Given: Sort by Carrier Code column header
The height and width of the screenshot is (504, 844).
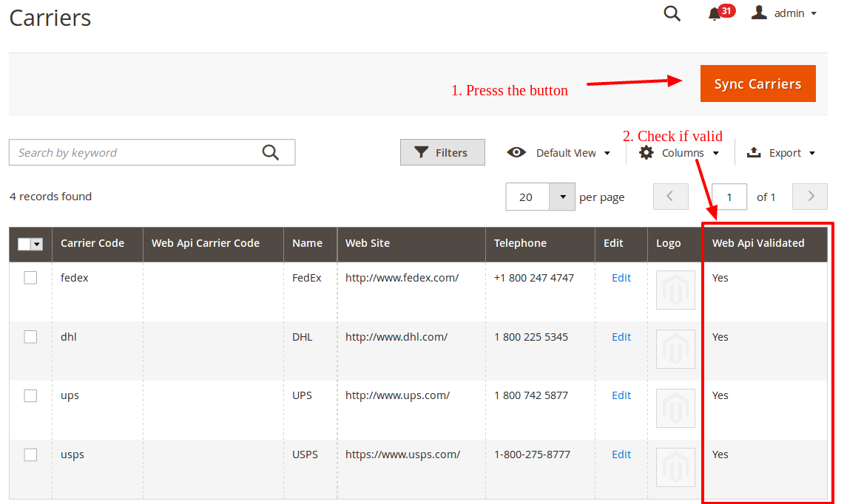Looking at the screenshot, I should click(92, 243).
